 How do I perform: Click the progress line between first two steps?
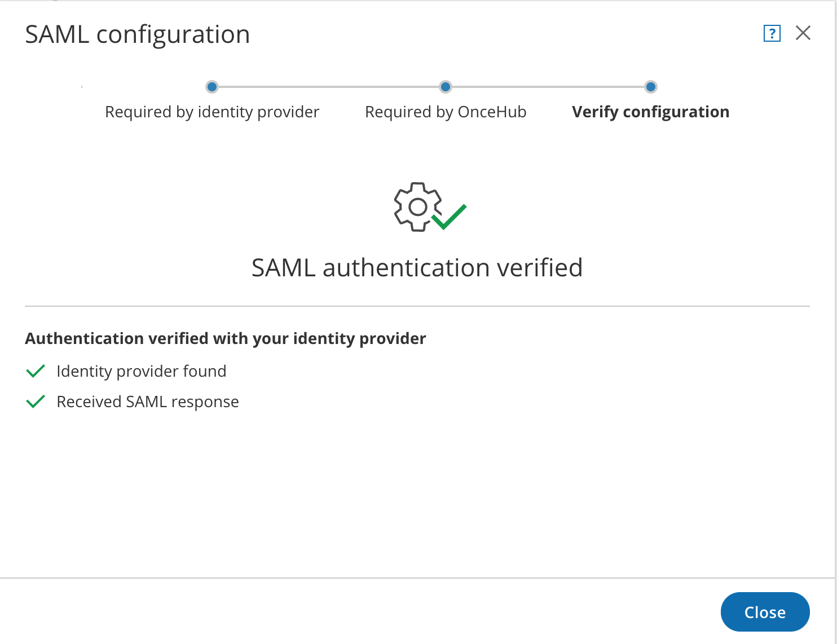coord(329,87)
